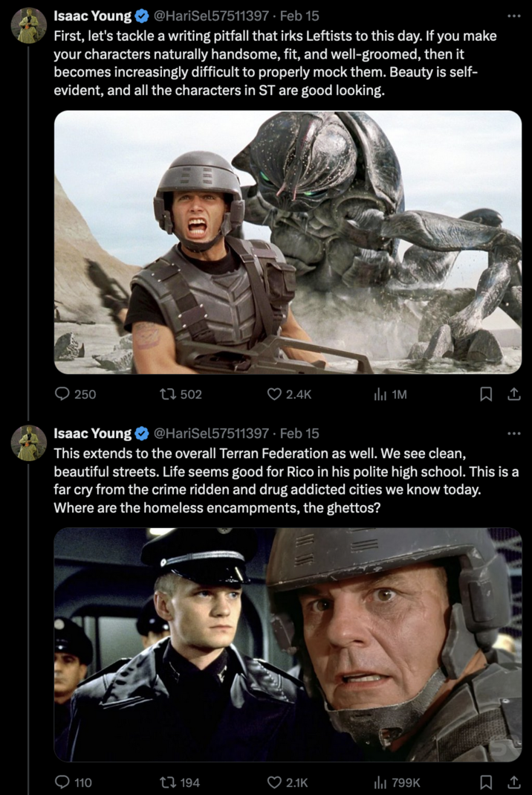532x795 pixels.
Task: Open more options menu on second tweet
Action: [x=513, y=433]
